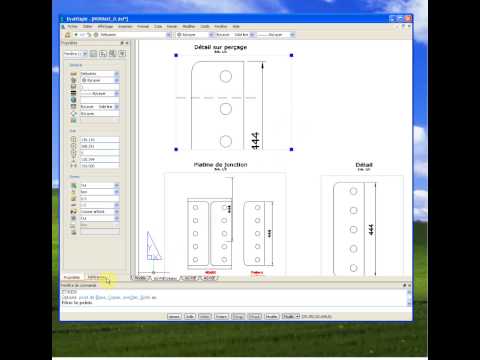480x360 pixels.
Task: Click the large 444 dimension in the perçage viewport
Action: (255, 140)
